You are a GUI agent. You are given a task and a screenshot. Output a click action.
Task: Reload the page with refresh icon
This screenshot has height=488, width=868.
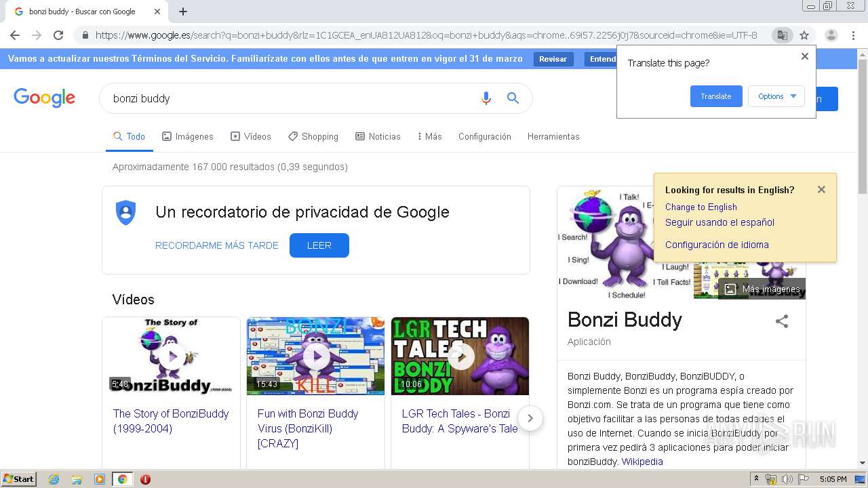point(58,35)
